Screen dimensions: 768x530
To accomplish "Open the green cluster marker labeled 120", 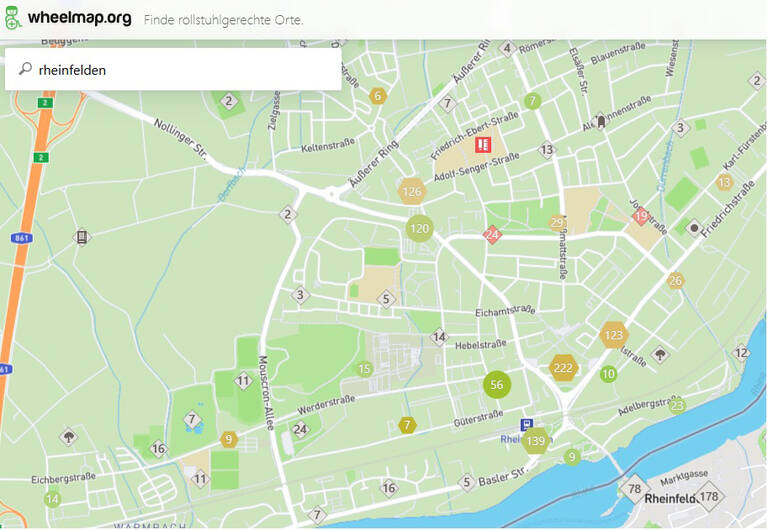I will click(420, 228).
